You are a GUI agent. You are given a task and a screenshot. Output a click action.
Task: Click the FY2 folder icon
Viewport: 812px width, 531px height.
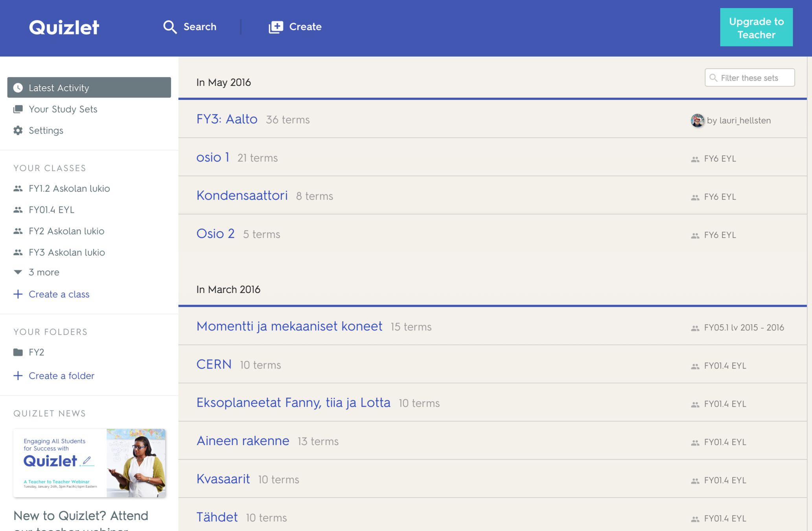point(18,352)
